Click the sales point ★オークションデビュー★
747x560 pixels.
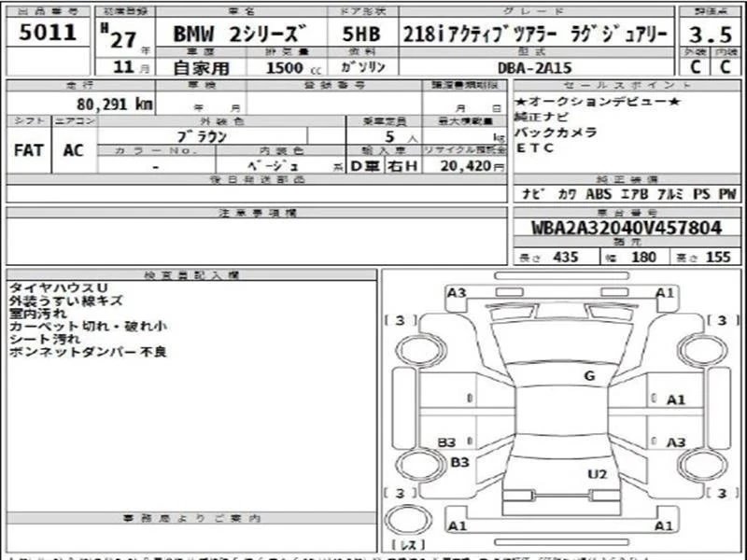598,101
